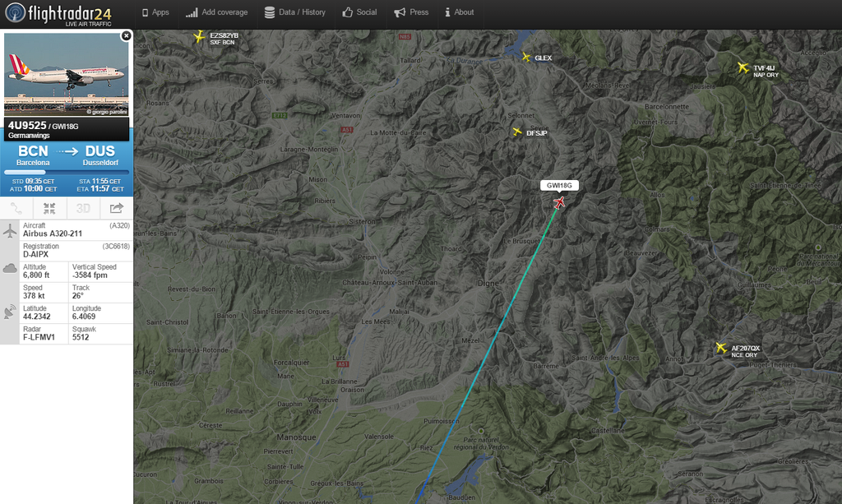Screen dimensions: 842x504
Task: Toggle the flight route display icon
Action: click(x=16, y=208)
